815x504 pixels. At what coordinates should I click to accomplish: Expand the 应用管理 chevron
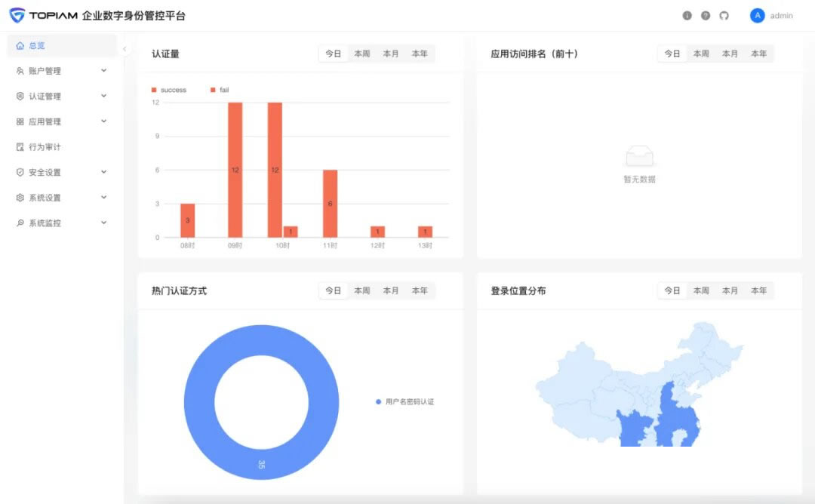click(104, 121)
